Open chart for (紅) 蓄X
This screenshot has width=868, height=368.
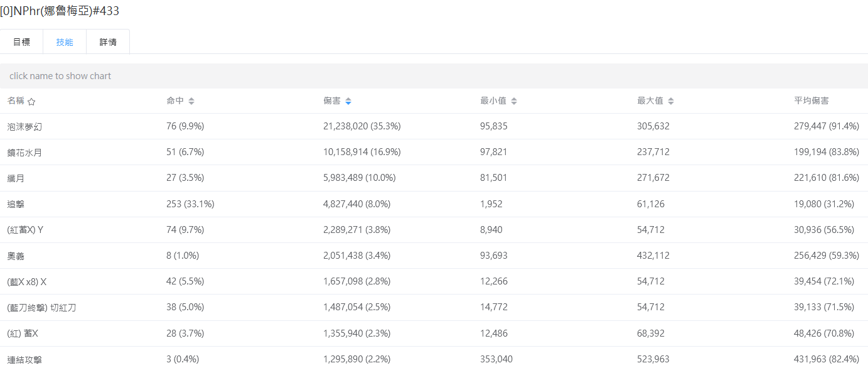pos(23,333)
